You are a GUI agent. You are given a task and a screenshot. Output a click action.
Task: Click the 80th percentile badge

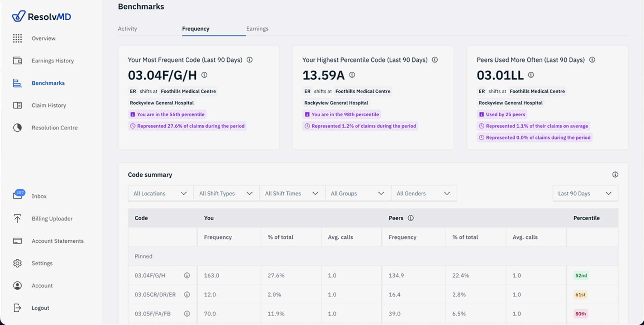[x=580, y=314]
